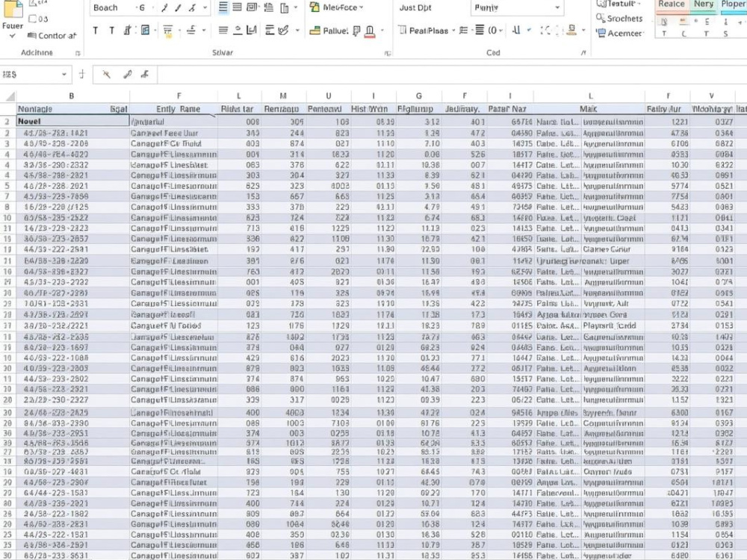Click the Srochets button
This screenshot has height=560, width=747.
[x=619, y=19]
